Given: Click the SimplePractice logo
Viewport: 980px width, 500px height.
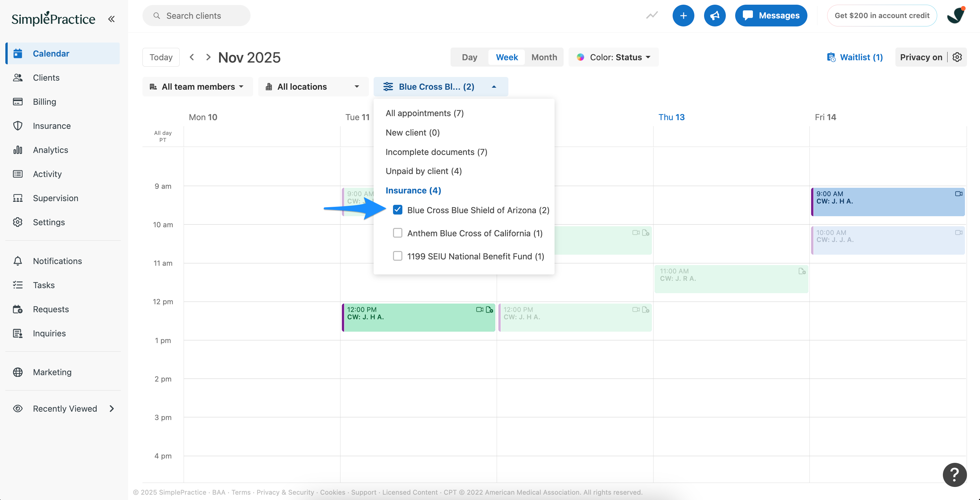Looking at the screenshot, I should click(x=53, y=19).
